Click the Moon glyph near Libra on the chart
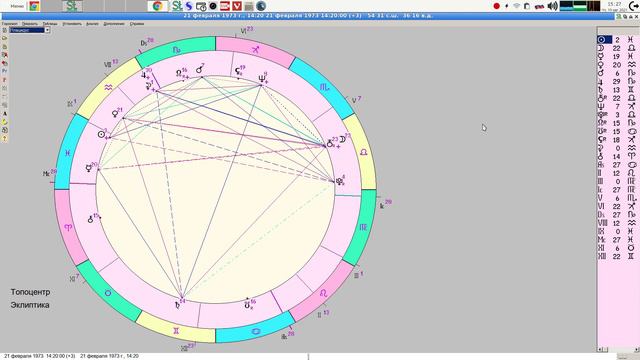 [342, 140]
